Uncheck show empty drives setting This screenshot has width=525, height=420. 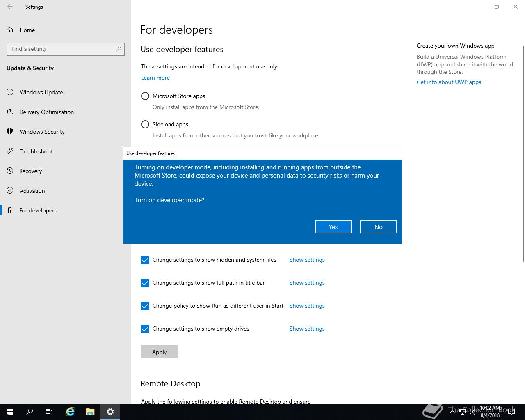click(145, 329)
